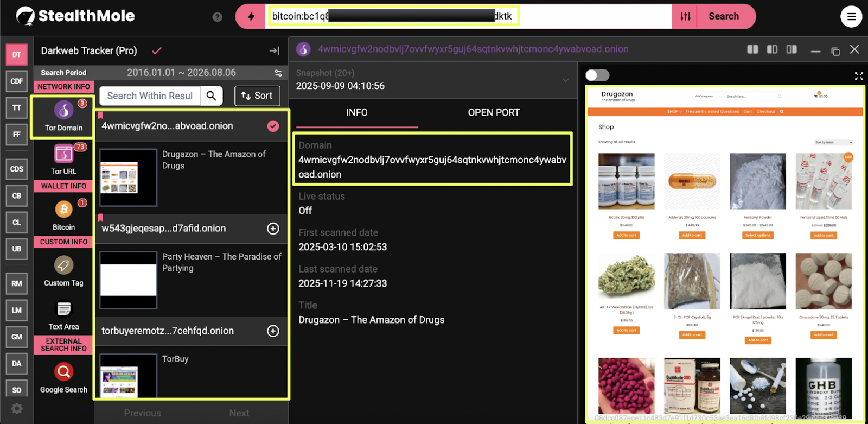Open the Party Heaven result thumbnail

(129, 280)
